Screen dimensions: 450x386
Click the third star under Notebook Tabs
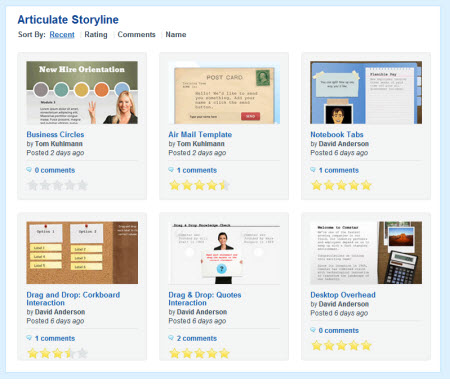(x=341, y=185)
